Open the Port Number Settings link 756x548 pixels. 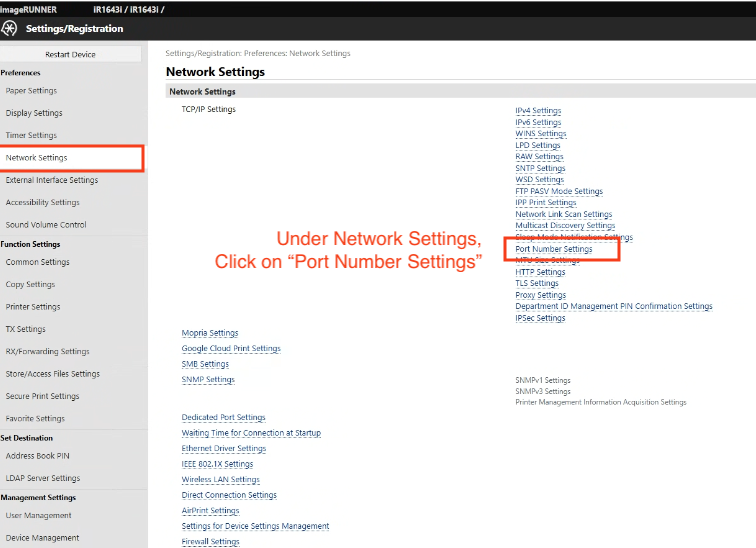(553, 249)
